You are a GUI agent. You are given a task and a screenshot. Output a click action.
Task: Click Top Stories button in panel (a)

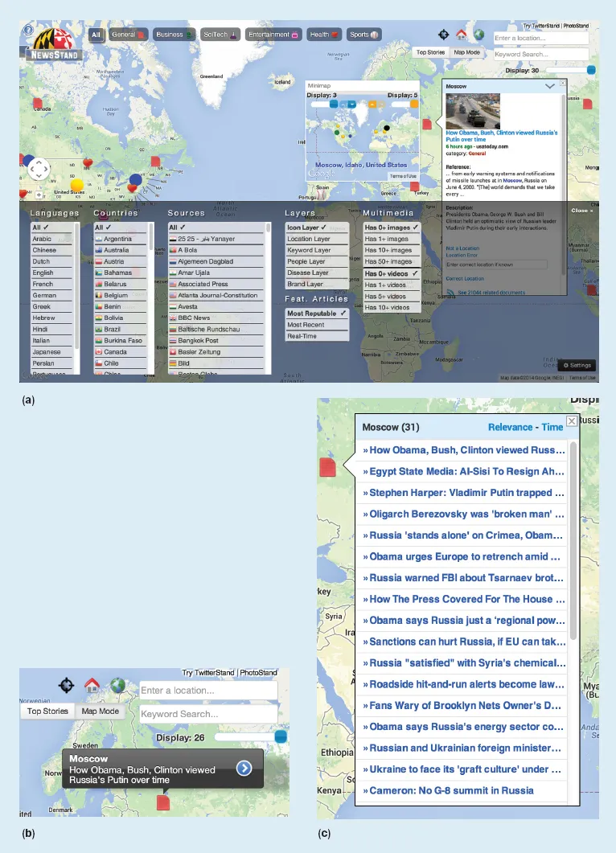[430, 53]
